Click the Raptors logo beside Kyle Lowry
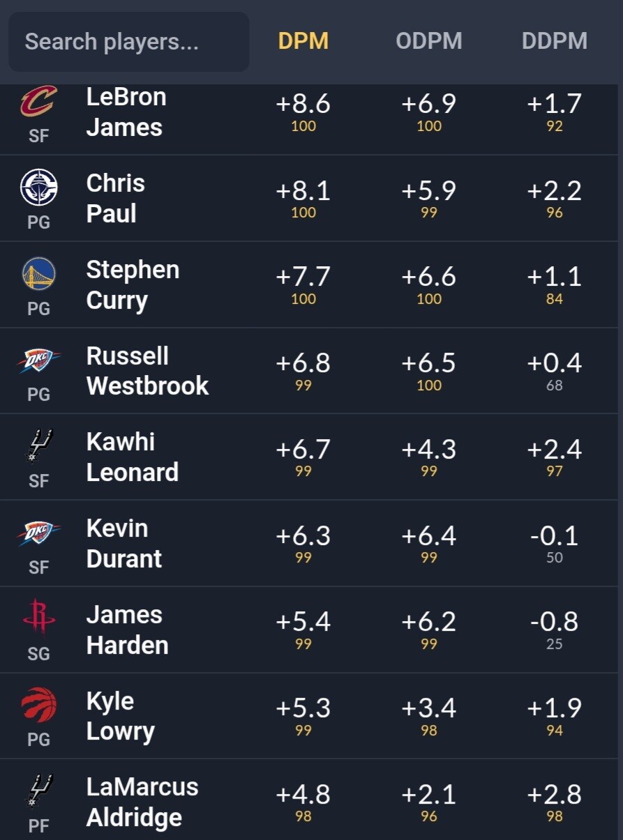The width and height of the screenshot is (623, 840). [x=38, y=705]
